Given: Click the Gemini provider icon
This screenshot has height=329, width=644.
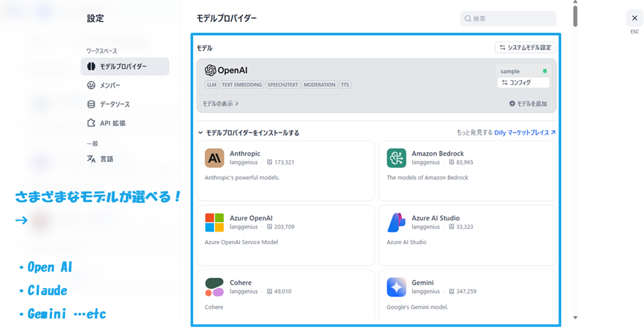Looking at the screenshot, I should (x=396, y=287).
